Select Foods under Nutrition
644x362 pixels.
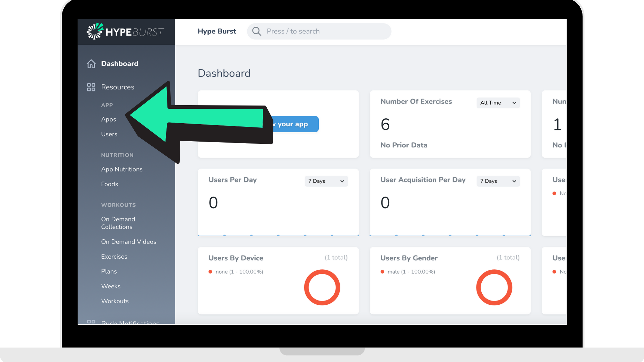tap(109, 184)
